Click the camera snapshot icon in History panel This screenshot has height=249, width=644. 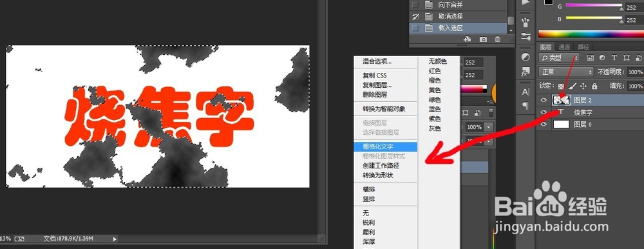click(484, 39)
